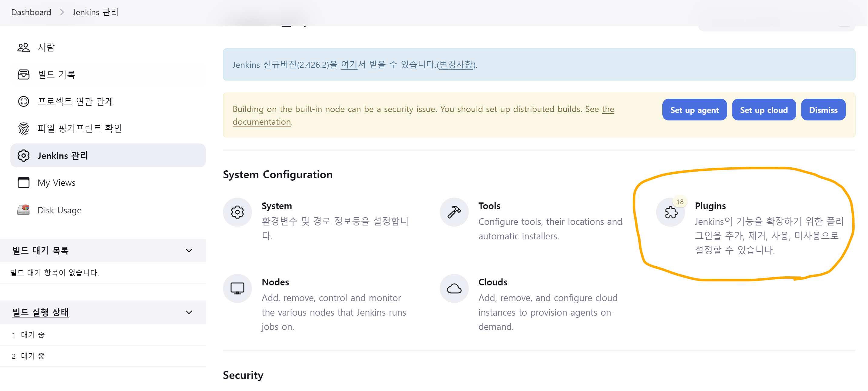Click the Clouds cloud icon
Viewport: 868px width, 391px height.
click(x=454, y=288)
